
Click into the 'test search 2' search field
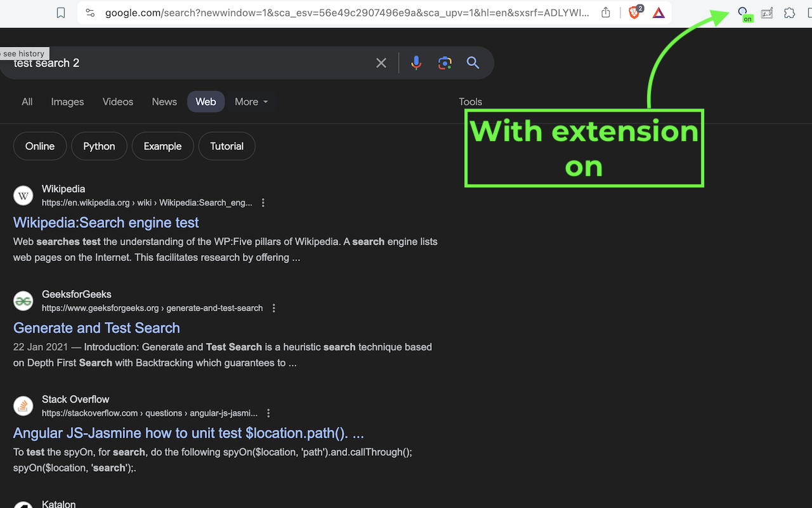190,63
